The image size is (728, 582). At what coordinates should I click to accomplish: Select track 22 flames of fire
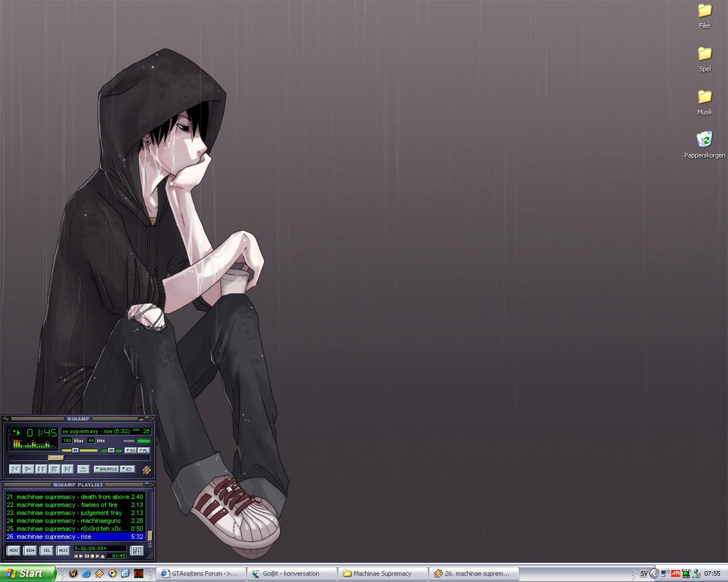pos(76,505)
